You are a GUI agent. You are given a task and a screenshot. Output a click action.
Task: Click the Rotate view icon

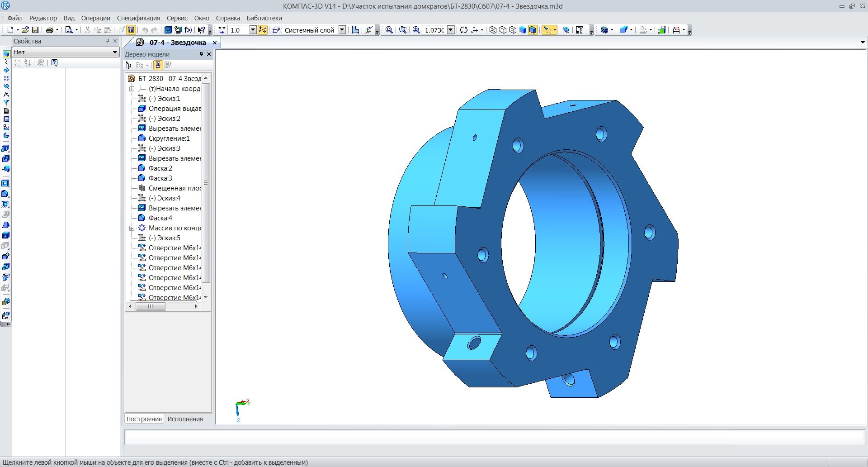click(x=464, y=30)
